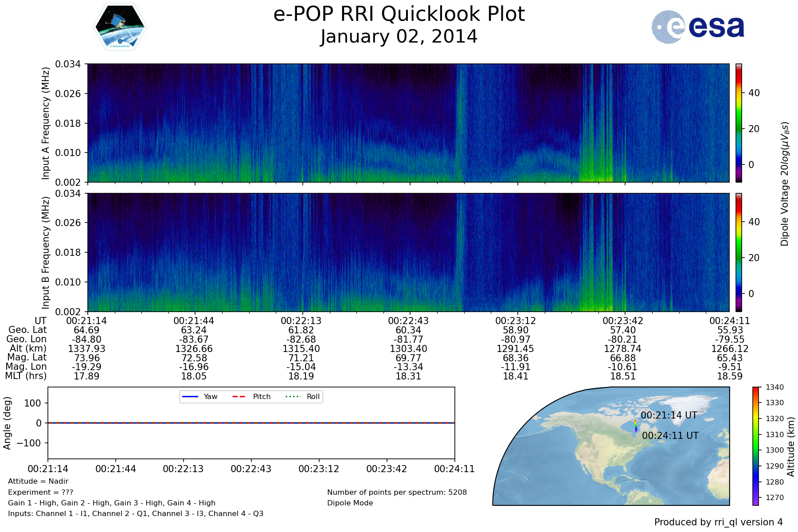
Task: Click the Altitude (km) colorbar
Action: [x=755, y=446]
